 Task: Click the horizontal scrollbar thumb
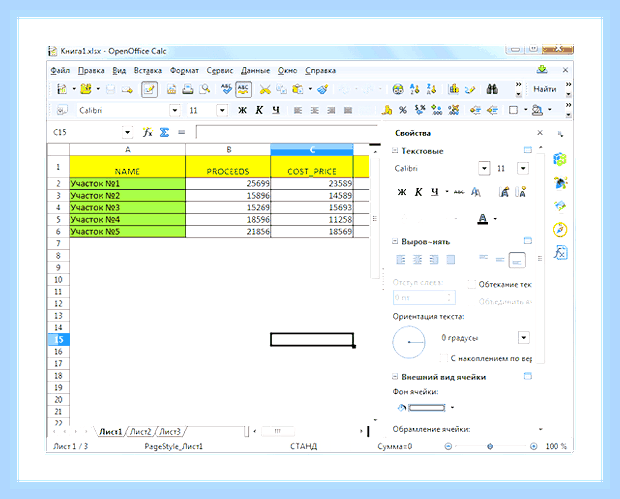click(x=278, y=431)
